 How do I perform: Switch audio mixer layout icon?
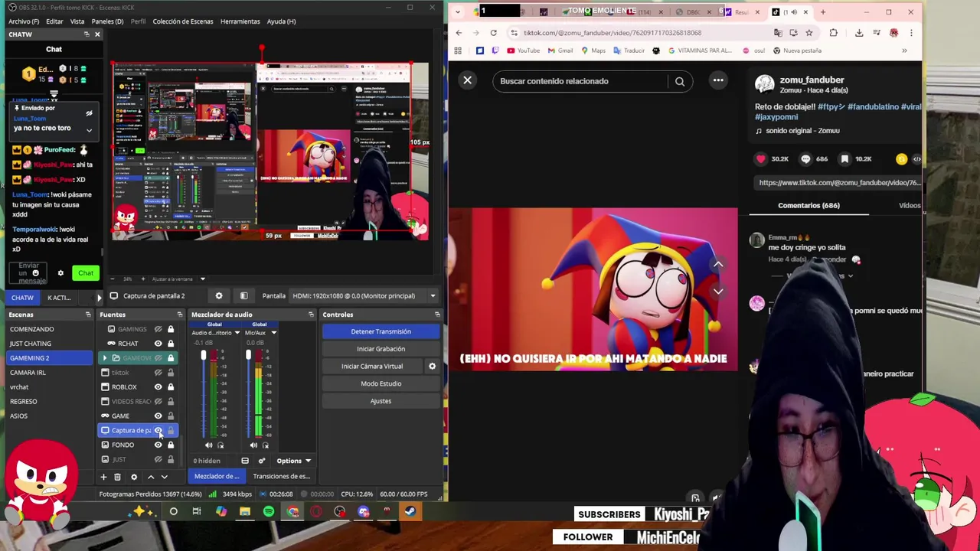click(x=245, y=461)
